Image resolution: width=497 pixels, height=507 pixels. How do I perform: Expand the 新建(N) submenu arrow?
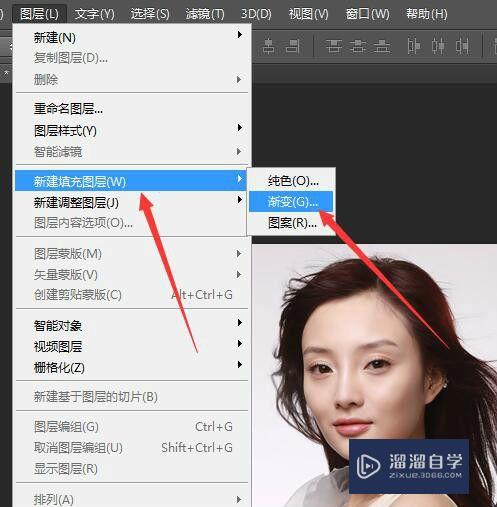coord(239,34)
